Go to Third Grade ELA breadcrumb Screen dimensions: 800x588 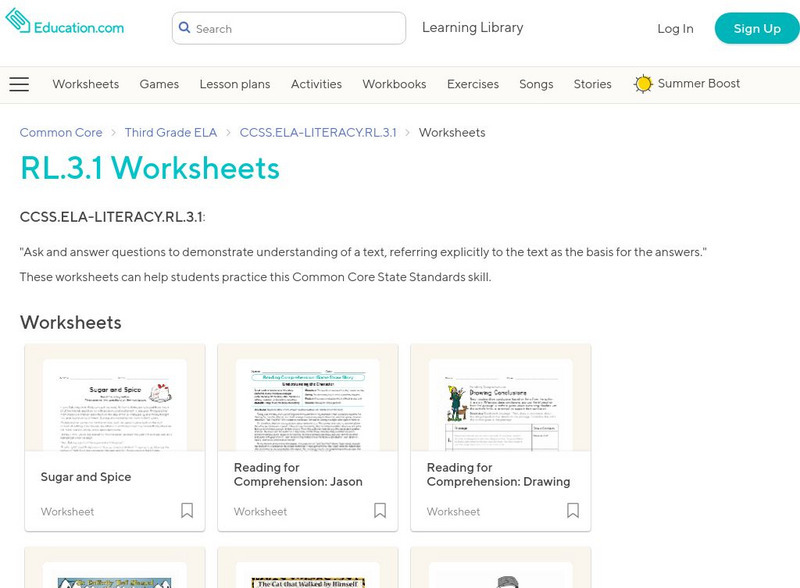[x=171, y=133]
